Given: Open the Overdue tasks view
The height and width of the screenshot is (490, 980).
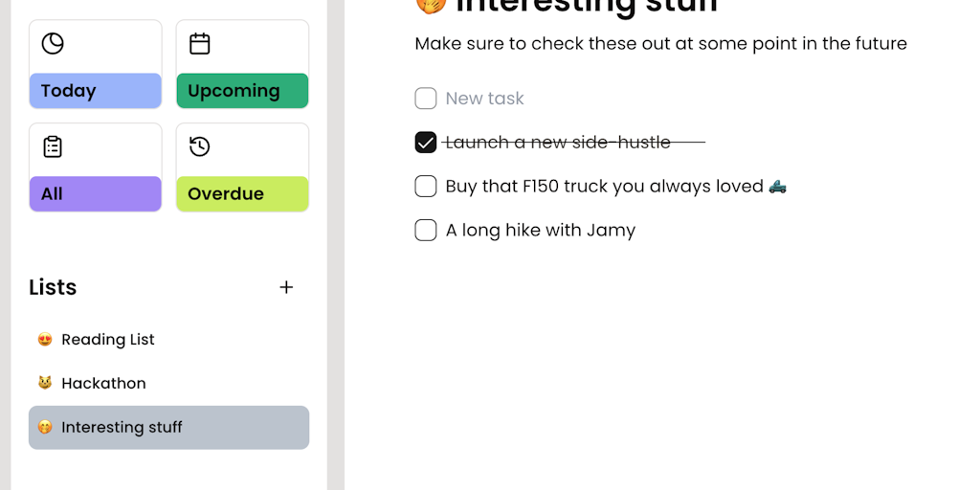Looking at the screenshot, I should [242, 193].
